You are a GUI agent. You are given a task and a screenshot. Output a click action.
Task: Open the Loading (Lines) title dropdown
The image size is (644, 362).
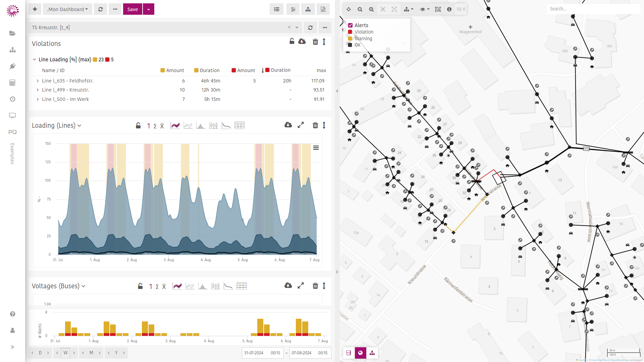pyautogui.click(x=79, y=126)
